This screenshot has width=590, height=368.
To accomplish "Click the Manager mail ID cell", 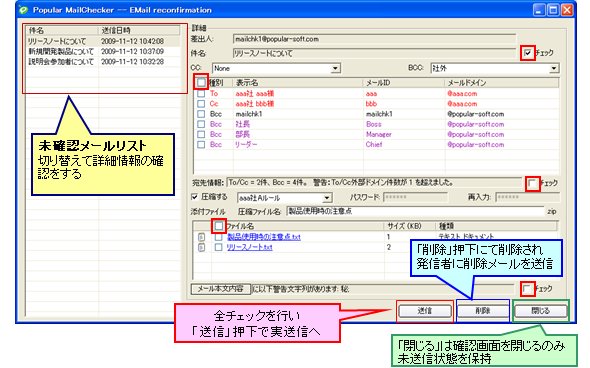I will pos(379,134).
